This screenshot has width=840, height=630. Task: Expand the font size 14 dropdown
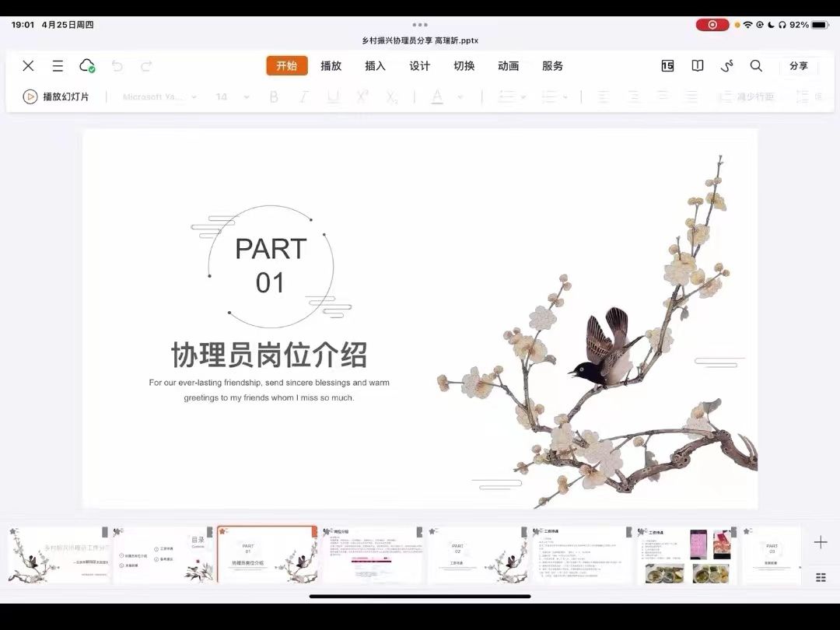click(247, 97)
